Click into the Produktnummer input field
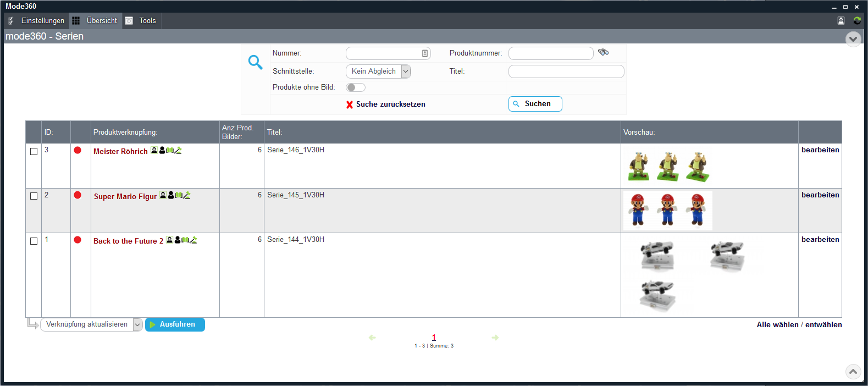This screenshot has height=386, width=868. point(551,53)
